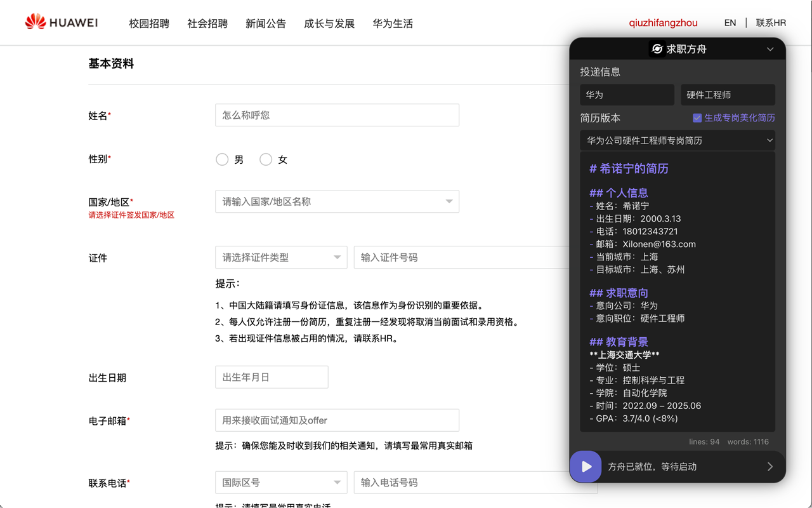The image size is (812, 508).
Task: Click the '时间：2022.09 – 2025.06' line
Action: pos(645,406)
